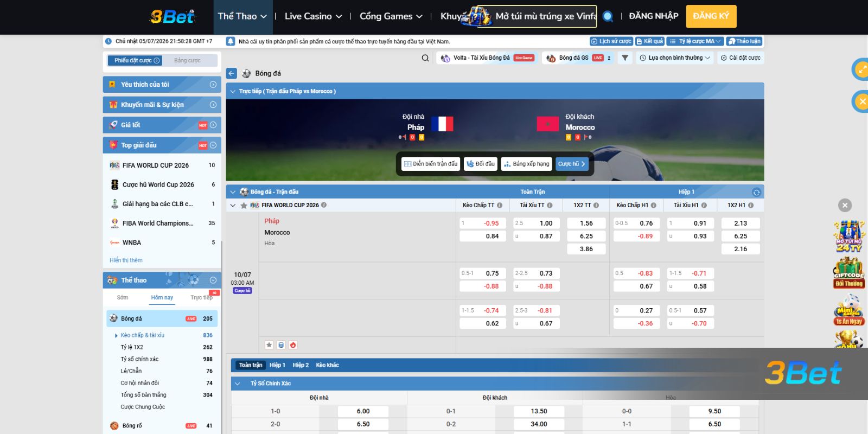The width and height of the screenshot is (868, 434).
Task: Open the Thể Thao dropdown menu
Action: coord(242,16)
